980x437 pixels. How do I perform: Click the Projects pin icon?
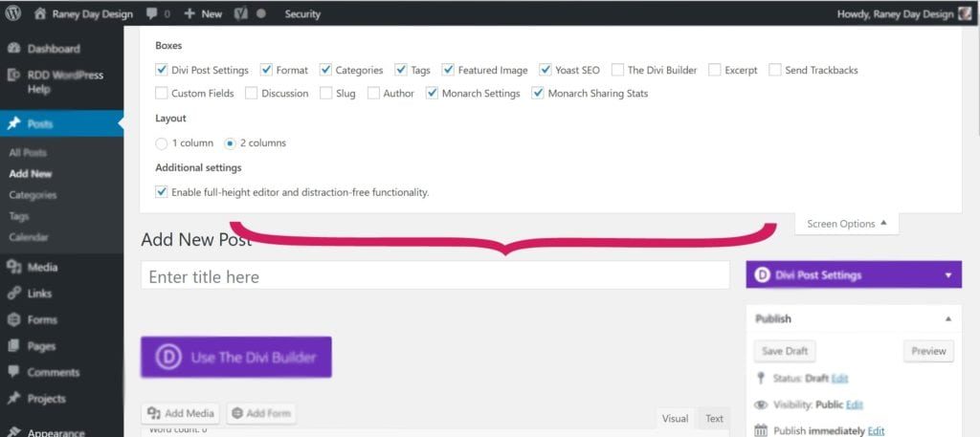pyautogui.click(x=14, y=399)
